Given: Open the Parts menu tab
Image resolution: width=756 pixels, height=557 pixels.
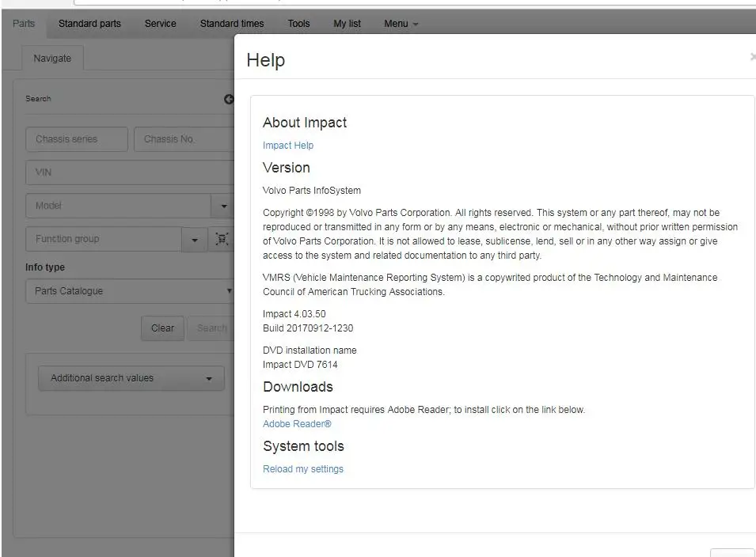Looking at the screenshot, I should point(24,24).
